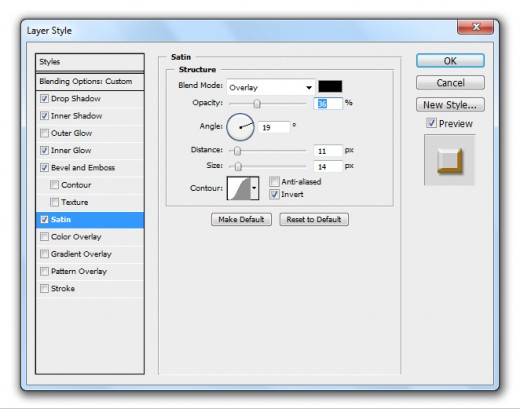The width and height of the screenshot is (520, 409).
Task: Click the Opacity slider handle
Action: click(257, 104)
